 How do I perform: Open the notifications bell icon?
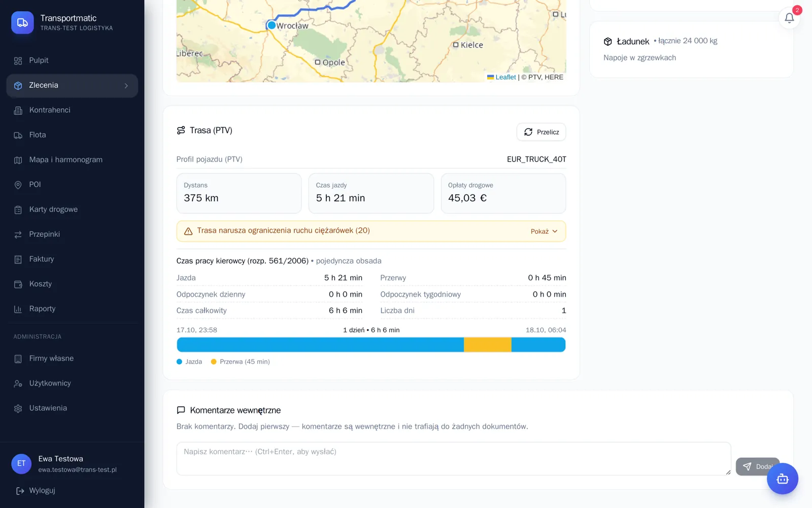click(789, 18)
